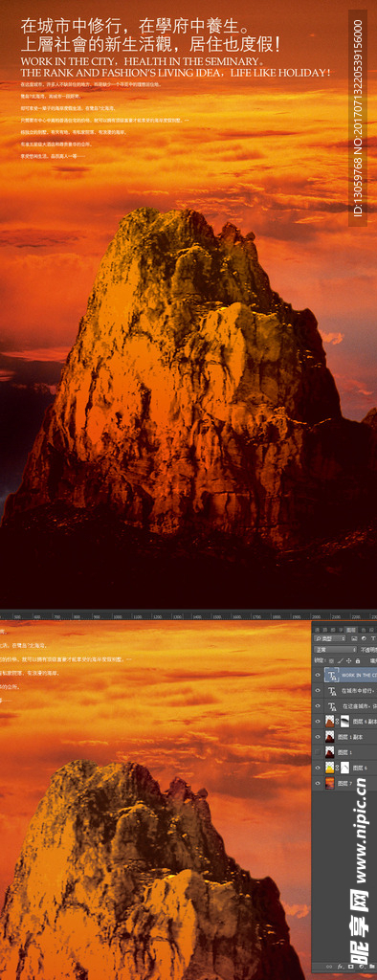Click the lock position icon
The height and width of the screenshot is (980, 377).
click(x=349, y=660)
